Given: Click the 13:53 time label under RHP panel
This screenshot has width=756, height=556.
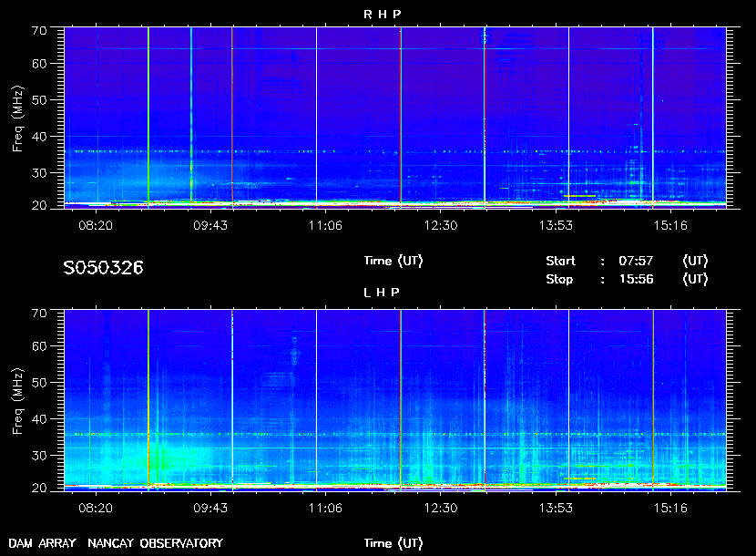Looking at the screenshot, I should coord(556,225).
